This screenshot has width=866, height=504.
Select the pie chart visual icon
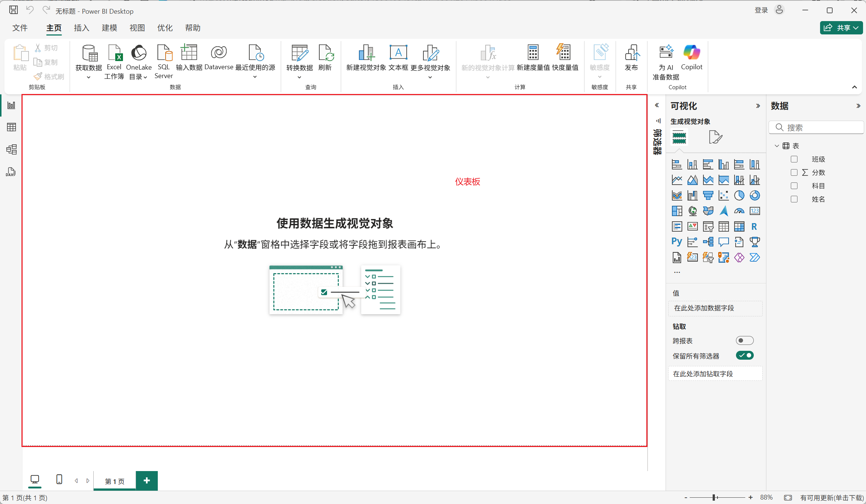coord(739,195)
